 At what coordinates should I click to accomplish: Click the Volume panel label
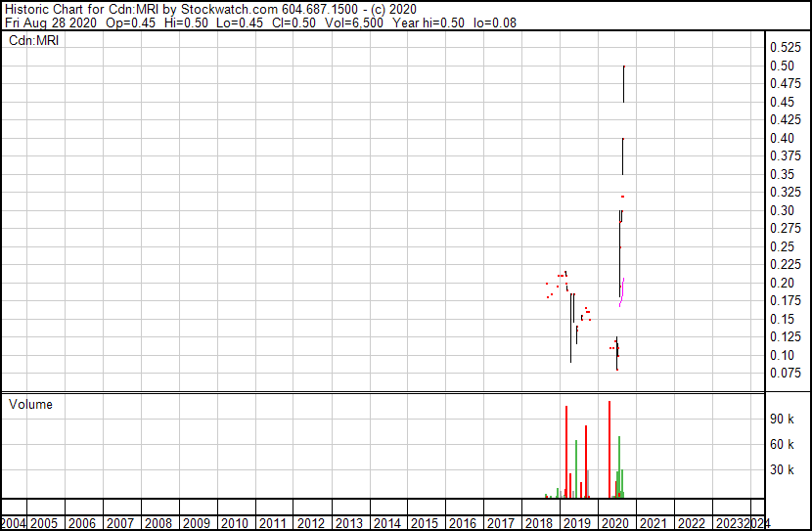pos(30,404)
